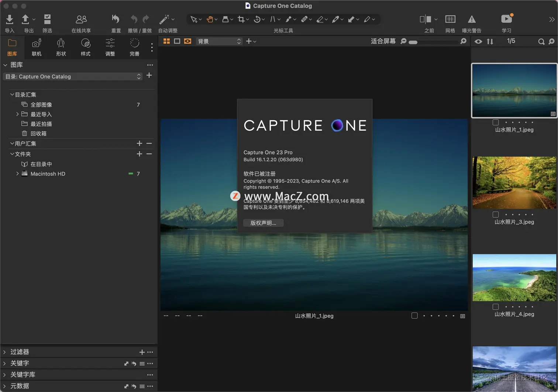Click the Auto Adjust (自动调整) wand icon
558x392 pixels.
164,19
